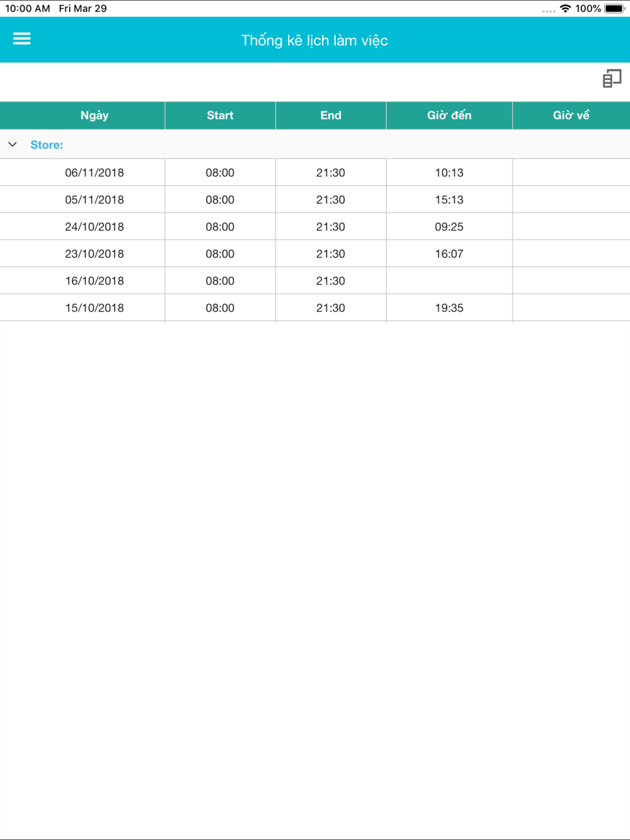This screenshot has width=630, height=840.
Task: Click the layout export icon at top right
Action: pos(612,79)
